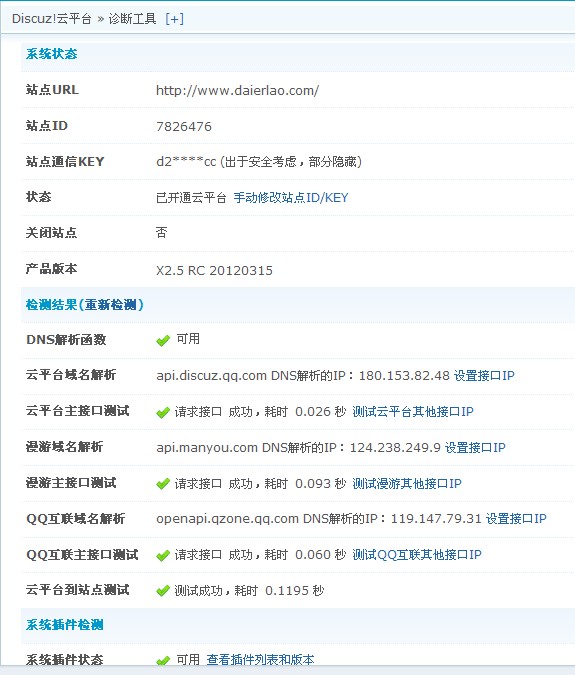Click the QQ互联域名解析 row label
Image resolution: width=575 pixels, height=675 pixels.
[x=76, y=519]
